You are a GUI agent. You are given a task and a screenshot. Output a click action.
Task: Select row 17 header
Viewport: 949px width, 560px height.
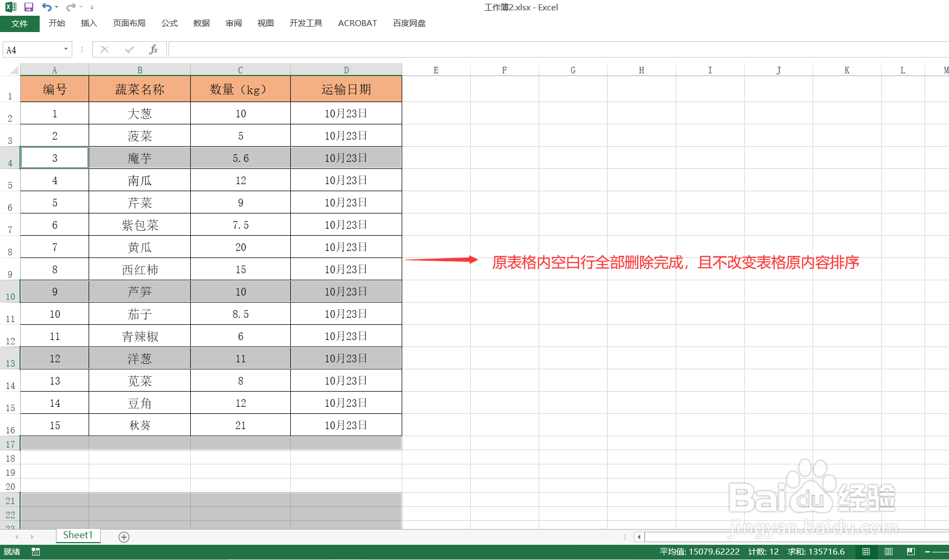click(10, 444)
